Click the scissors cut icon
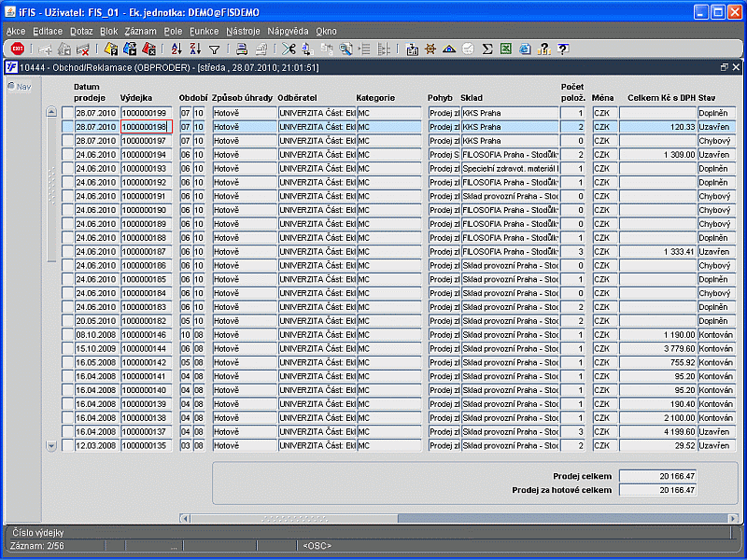This screenshot has height=560, width=747. (x=289, y=49)
